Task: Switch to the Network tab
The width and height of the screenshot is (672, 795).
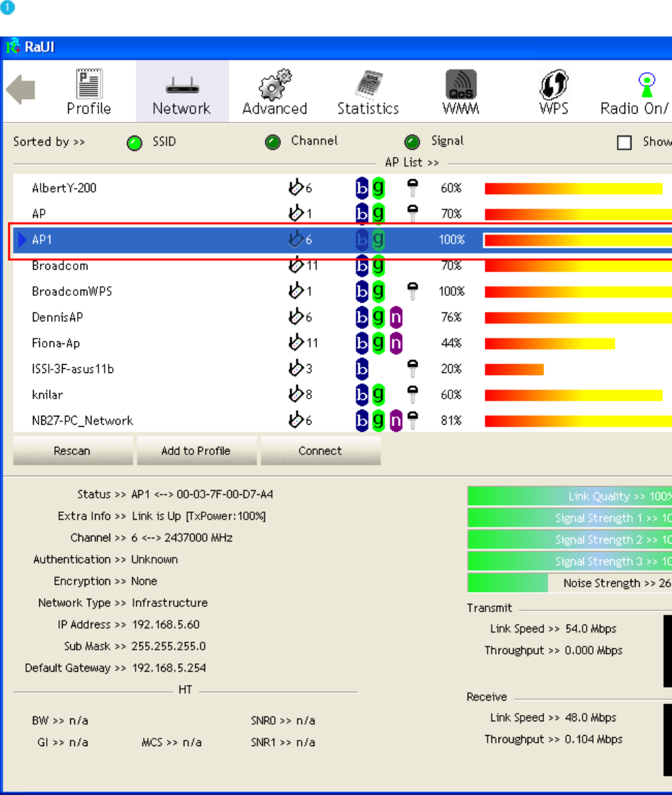Action: point(182,92)
